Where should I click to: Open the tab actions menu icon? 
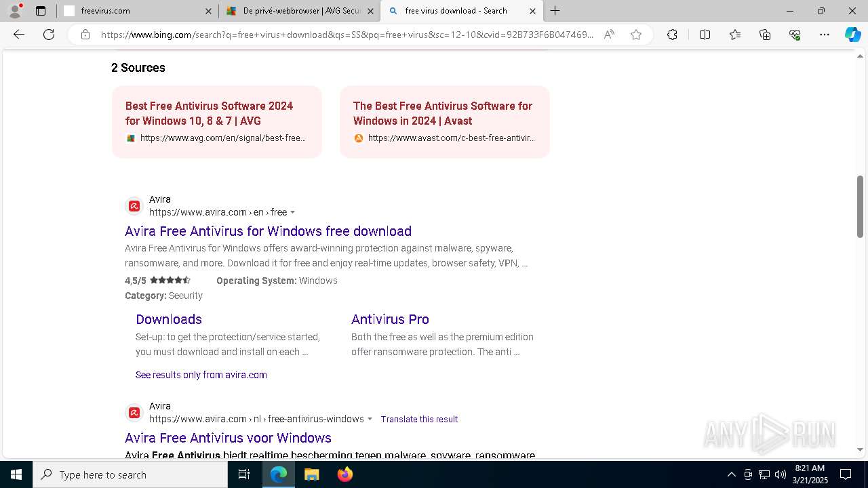[x=41, y=11]
